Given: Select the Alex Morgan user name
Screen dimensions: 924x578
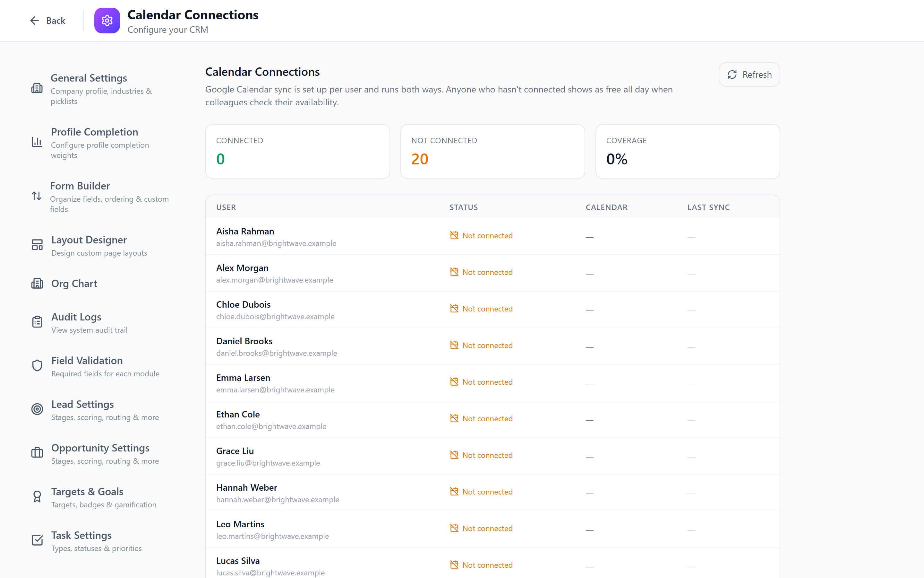Looking at the screenshot, I should tap(242, 268).
